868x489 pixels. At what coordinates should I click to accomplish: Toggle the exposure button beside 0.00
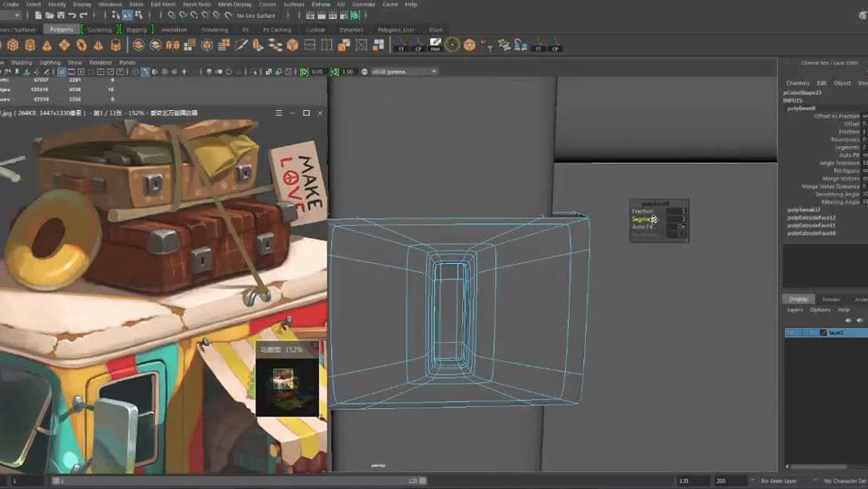point(305,72)
